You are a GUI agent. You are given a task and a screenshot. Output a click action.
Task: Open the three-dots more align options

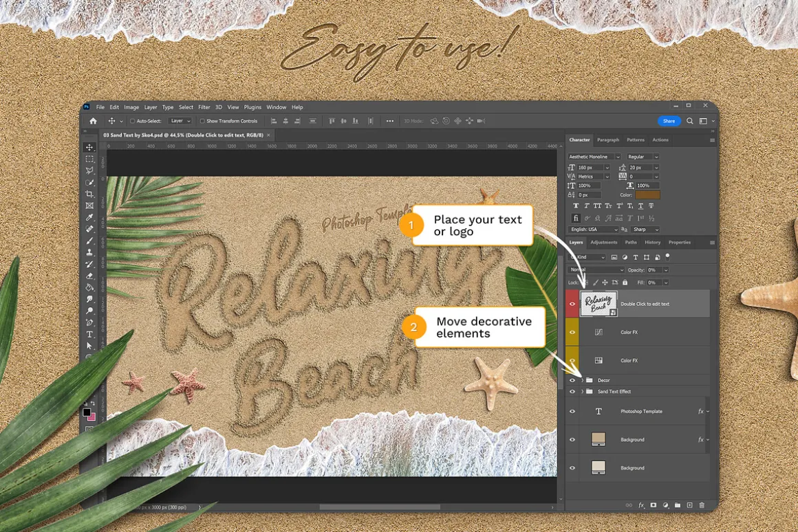(x=390, y=121)
